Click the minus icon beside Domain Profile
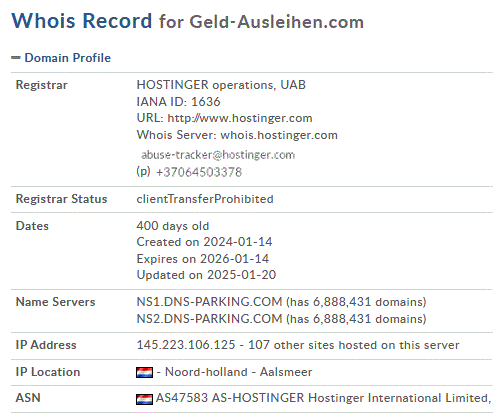This screenshot has width=494, height=419. (x=16, y=58)
